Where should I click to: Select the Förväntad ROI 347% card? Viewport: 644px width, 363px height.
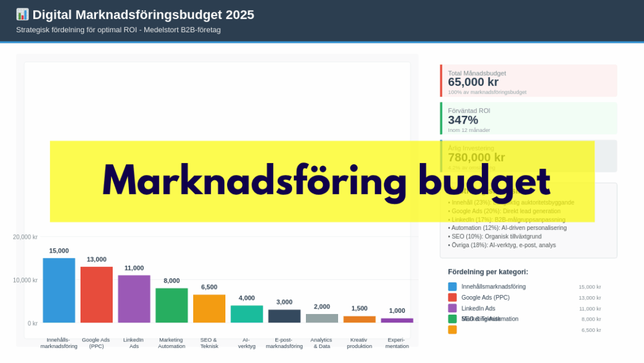coord(528,118)
